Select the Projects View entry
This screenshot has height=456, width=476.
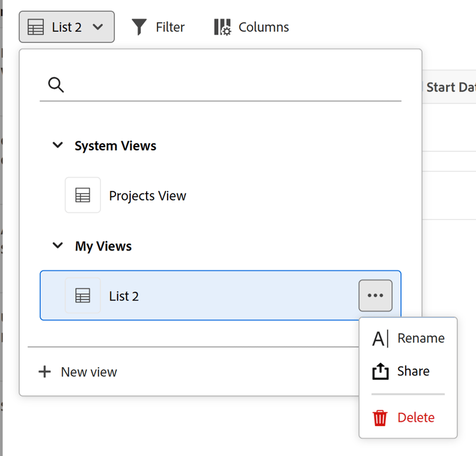click(147, 195)
